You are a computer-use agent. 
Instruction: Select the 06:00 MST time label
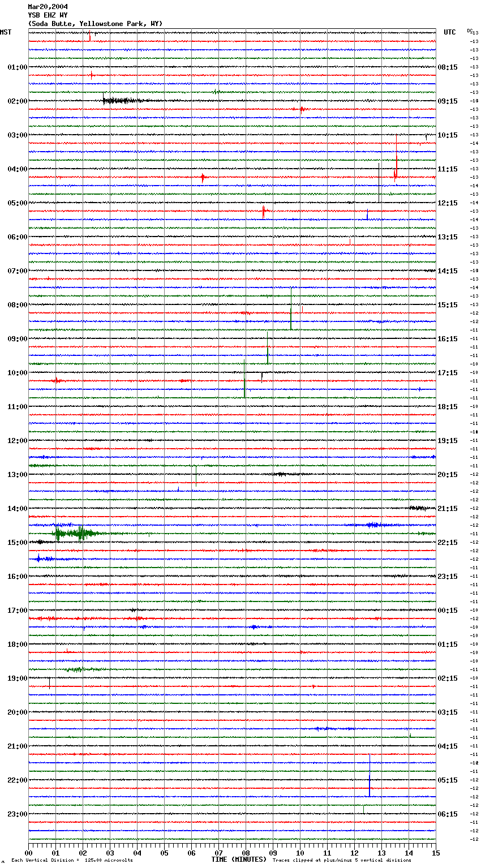point(17,237)
